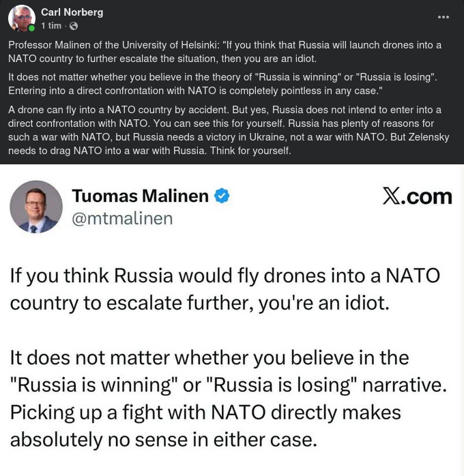Click the green online status dot
This screenshot has height=476, width=464.
point(31,29)
